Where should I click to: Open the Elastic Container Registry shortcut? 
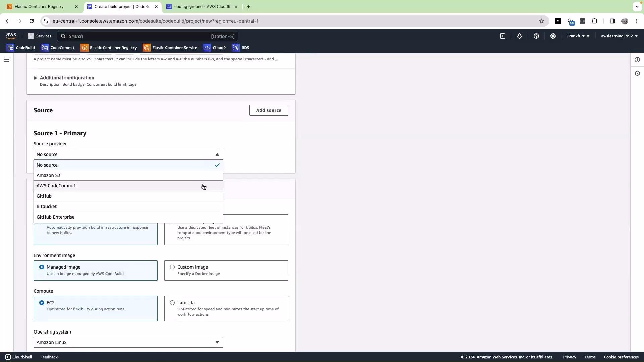(109, 48)
